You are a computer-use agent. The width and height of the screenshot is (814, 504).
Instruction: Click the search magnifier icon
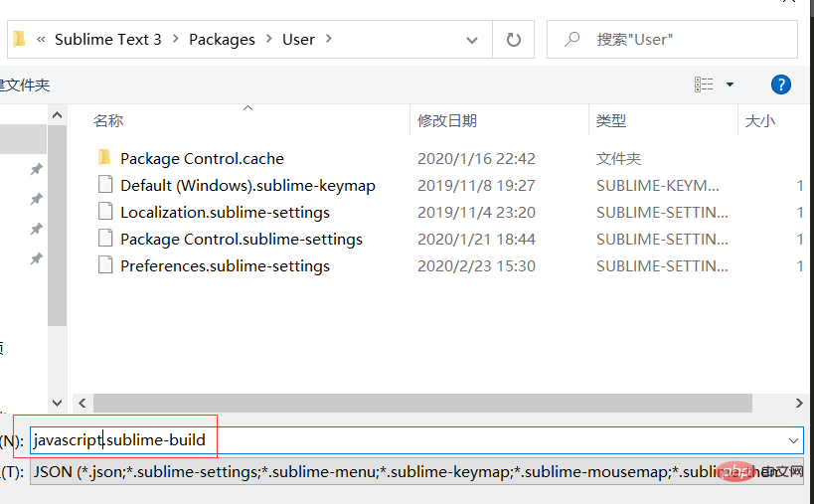pos(572,40)
